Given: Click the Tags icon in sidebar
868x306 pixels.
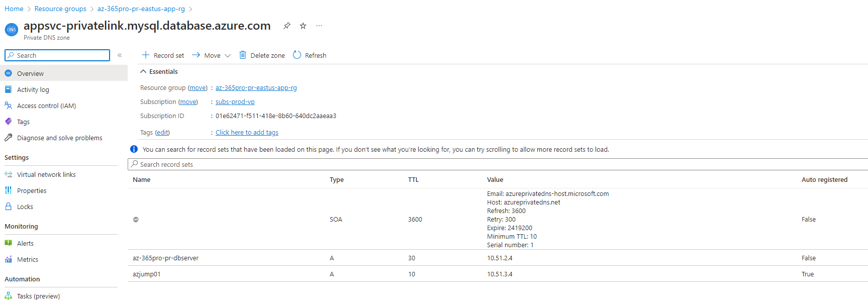Looking at the screenshot, I should 8,122.
